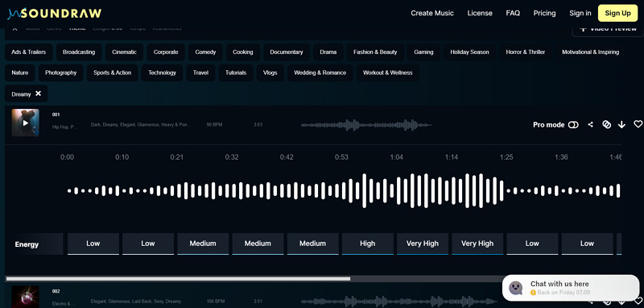The width and height of the screenshot is (644, 308).
Task: Click the 'Dark, Dreamy, Elegant' tags text
Action: pyautogui.click(x=141, y=125)
